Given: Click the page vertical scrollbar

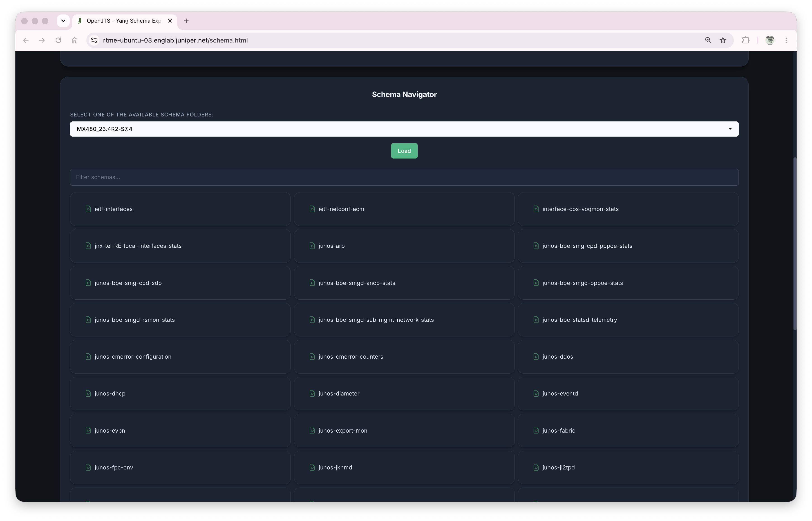Looking at the screenshot, I should point(794,244).
